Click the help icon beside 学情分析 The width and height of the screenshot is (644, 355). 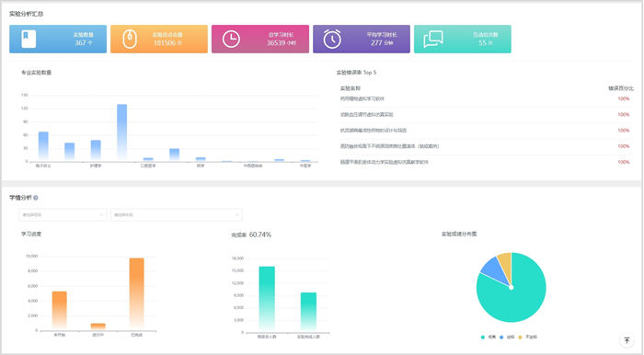[x=36, y=198]
